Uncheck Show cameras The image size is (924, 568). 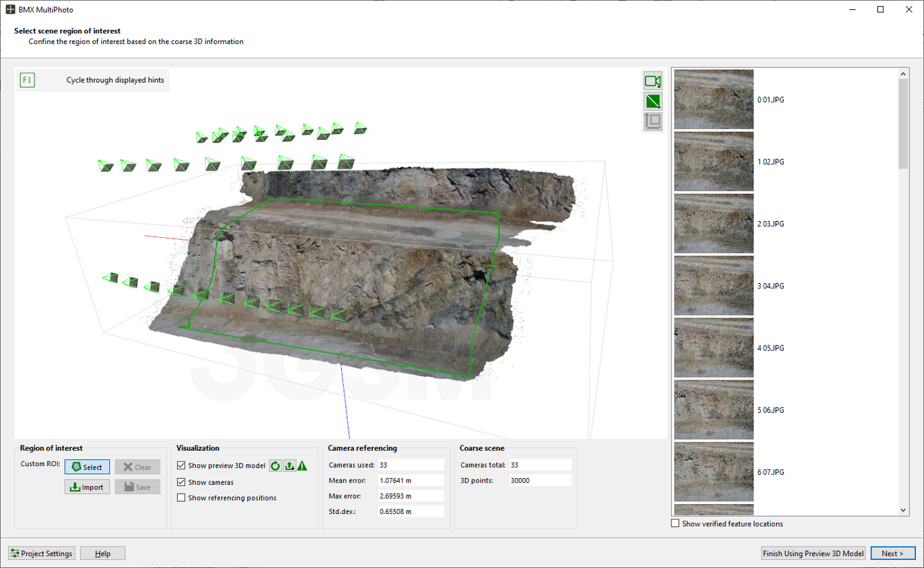click(x=181, y=481)
